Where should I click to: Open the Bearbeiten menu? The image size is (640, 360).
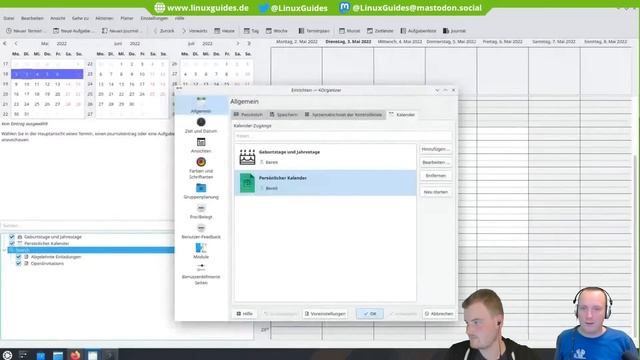tap(32, 18)
